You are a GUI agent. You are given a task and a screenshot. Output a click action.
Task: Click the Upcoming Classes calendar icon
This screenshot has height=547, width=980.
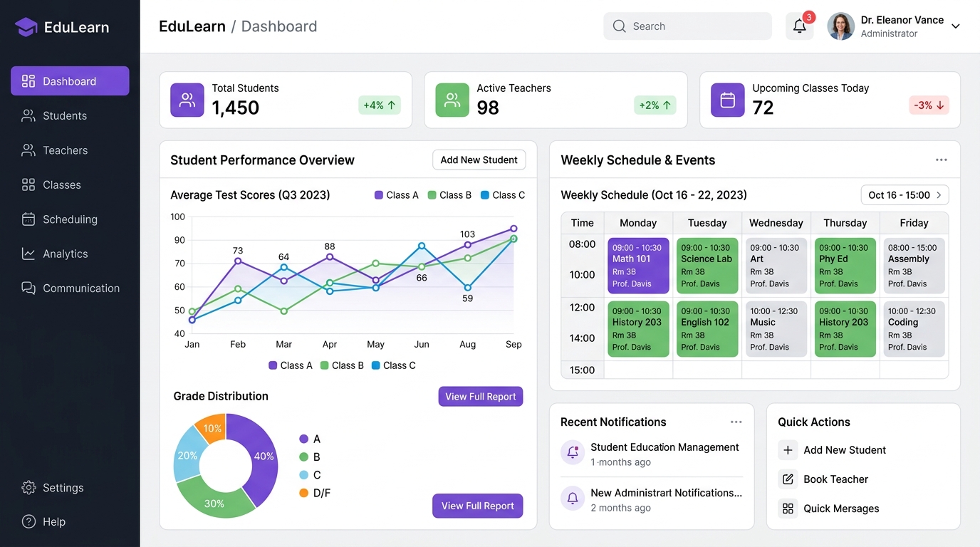728,100
